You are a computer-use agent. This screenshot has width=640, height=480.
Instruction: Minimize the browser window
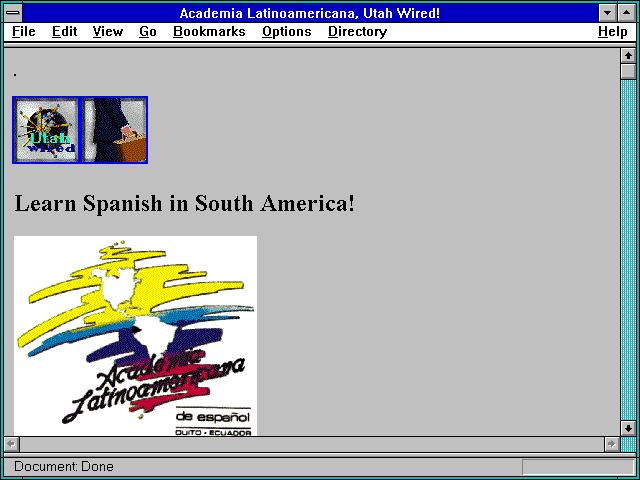coord(608,13)
